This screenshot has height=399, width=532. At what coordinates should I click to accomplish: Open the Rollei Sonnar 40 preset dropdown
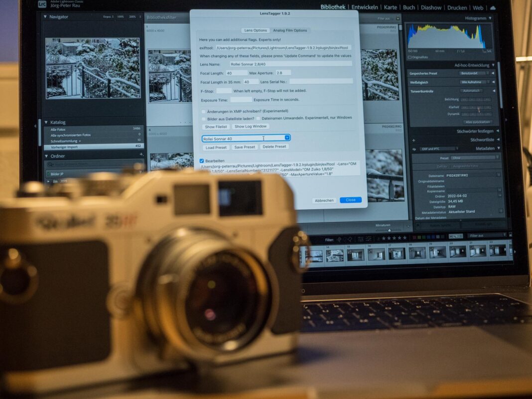pos(287,138)
